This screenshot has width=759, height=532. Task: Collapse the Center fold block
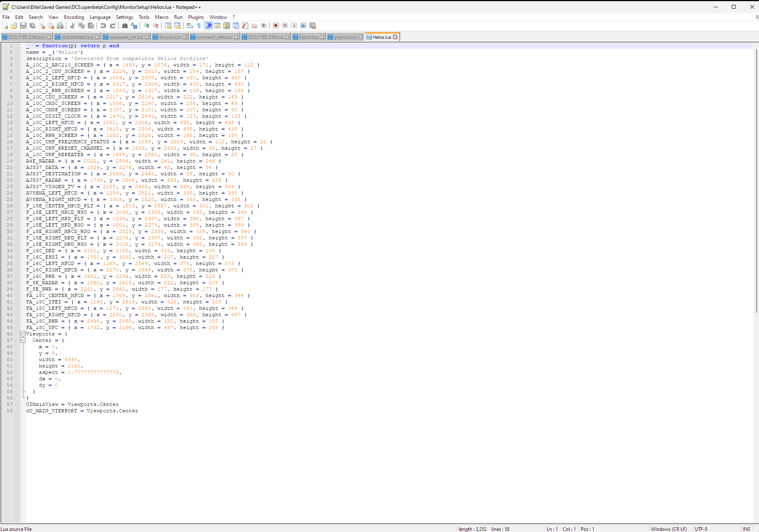coord(23,340)
